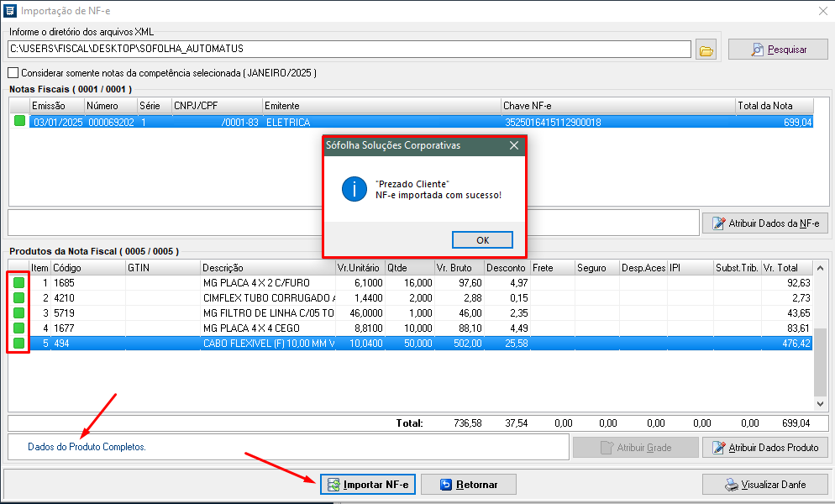Click the Pesquisar search button
The width and height of the screenshot is (835, 504).
[778, 50]
